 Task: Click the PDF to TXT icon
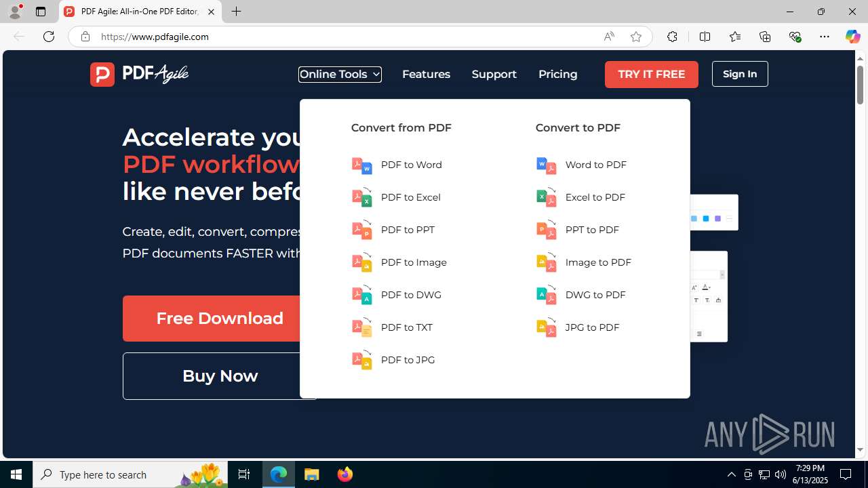362,327
